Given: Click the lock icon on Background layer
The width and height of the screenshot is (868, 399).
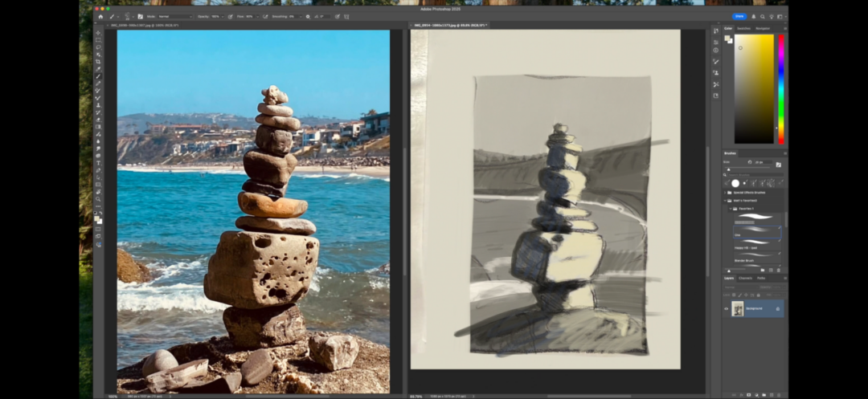Looking at the screenshot, I should (x=777, y=308).
